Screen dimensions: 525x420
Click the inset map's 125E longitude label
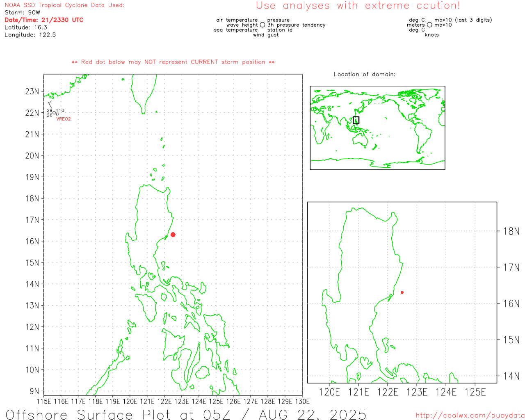pyautogui.click(x=475, y=392)
